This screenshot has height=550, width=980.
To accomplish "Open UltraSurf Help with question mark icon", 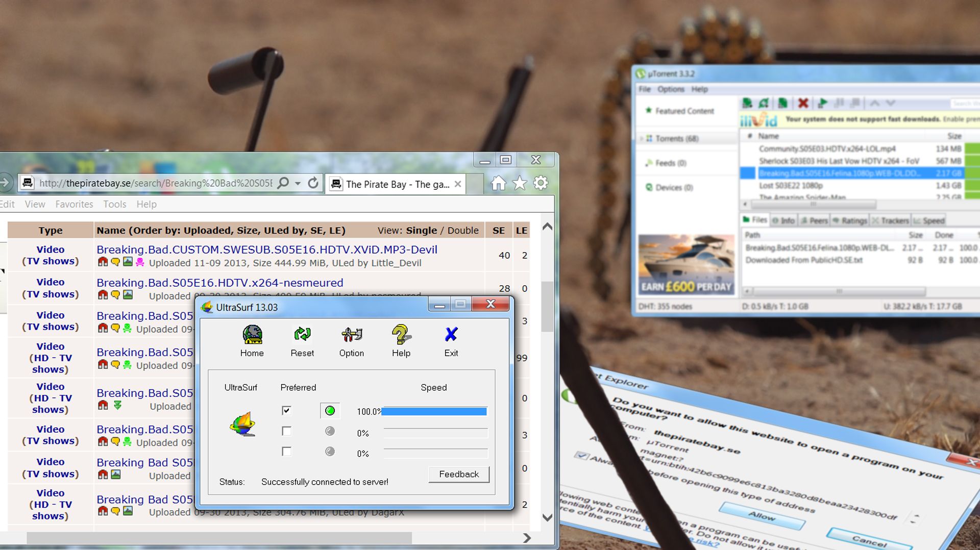I will pos(401,341).
